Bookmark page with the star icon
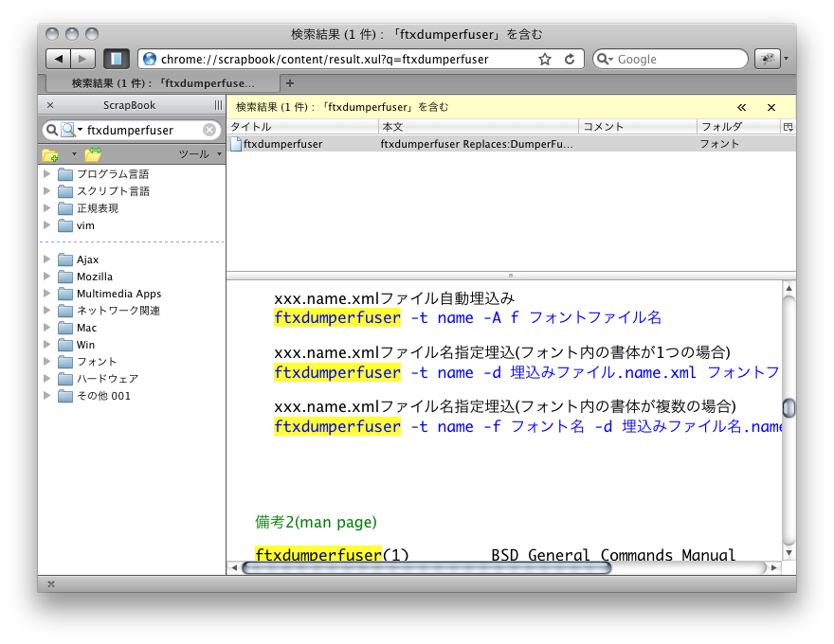This screenshot has height=644, width=834. pos(545,59)
